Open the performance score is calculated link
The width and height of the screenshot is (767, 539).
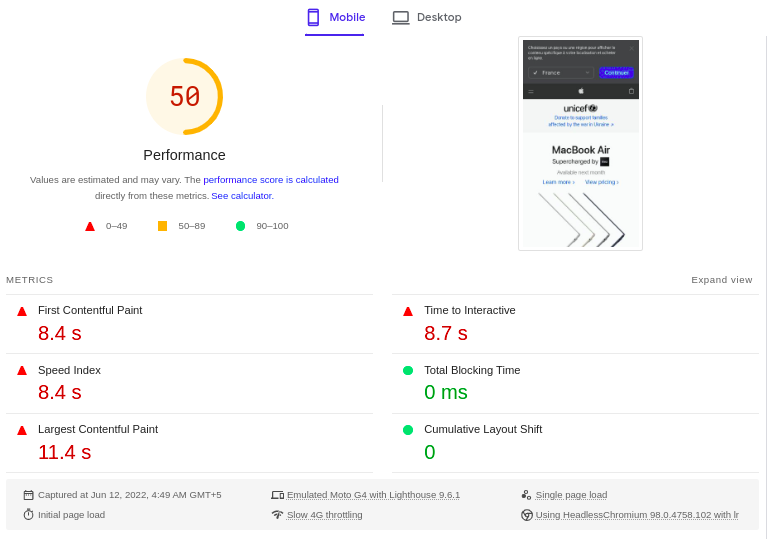[271, 180]
